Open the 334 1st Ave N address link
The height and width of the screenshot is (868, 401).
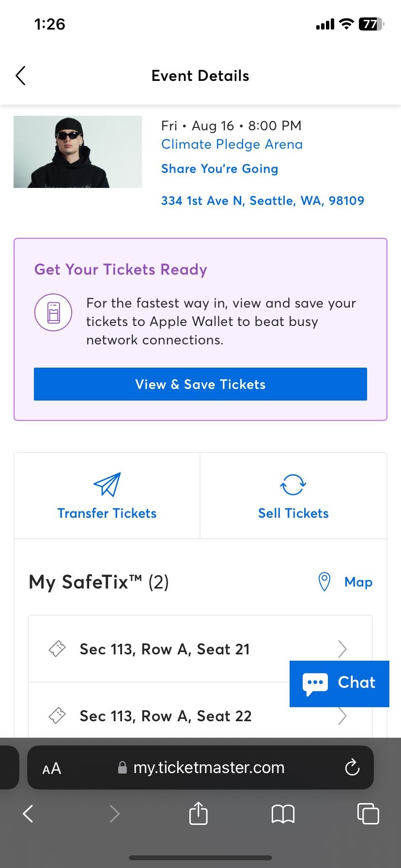[x=262, y=201]
